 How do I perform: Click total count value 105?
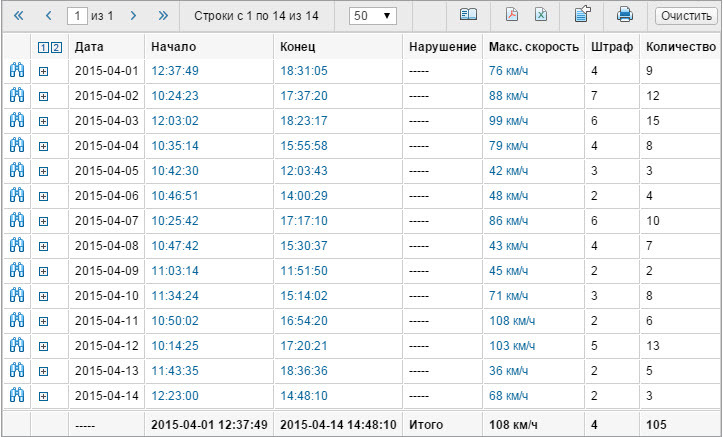point(656,425)
